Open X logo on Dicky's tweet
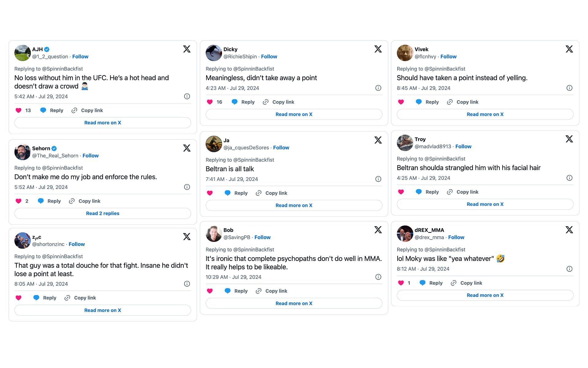588x368 pixels. [x=378, y=49]
